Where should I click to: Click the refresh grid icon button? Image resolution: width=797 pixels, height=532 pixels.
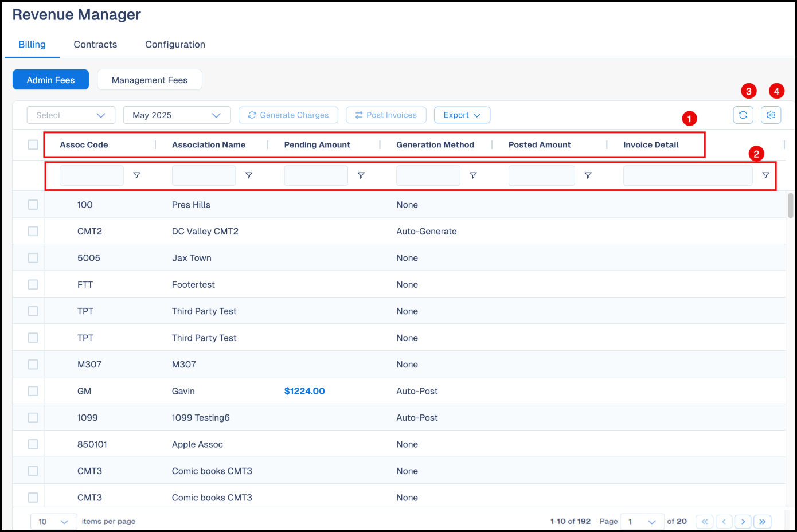click(x=743, y=115)
